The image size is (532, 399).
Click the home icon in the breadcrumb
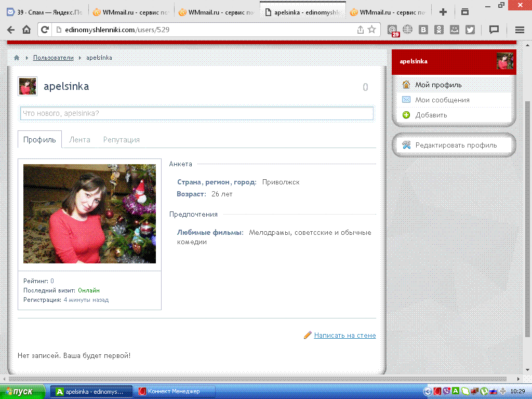[x=17, y=58]
